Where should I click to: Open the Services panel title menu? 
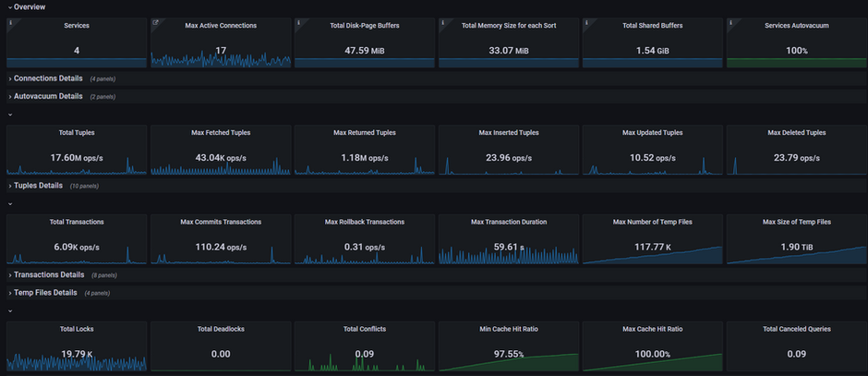(x=77, y=26)
